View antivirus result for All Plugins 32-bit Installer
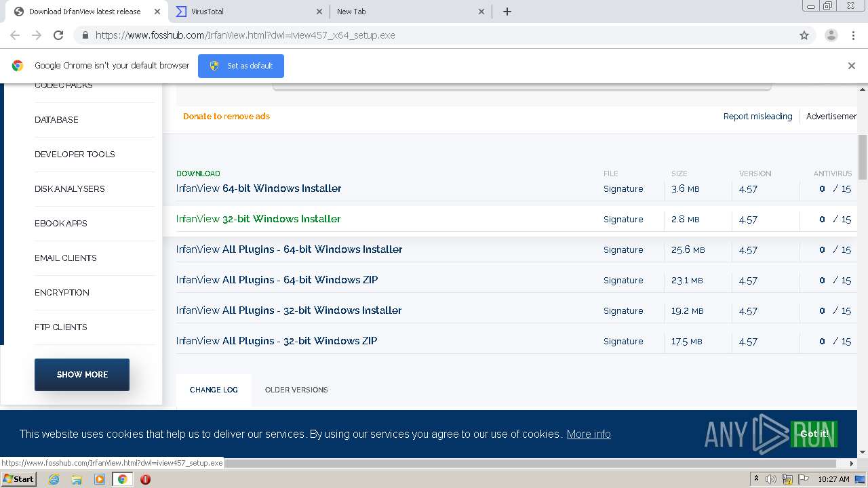Image resolution: width=868 pixels, height=488 pixels. coord(835,310)
